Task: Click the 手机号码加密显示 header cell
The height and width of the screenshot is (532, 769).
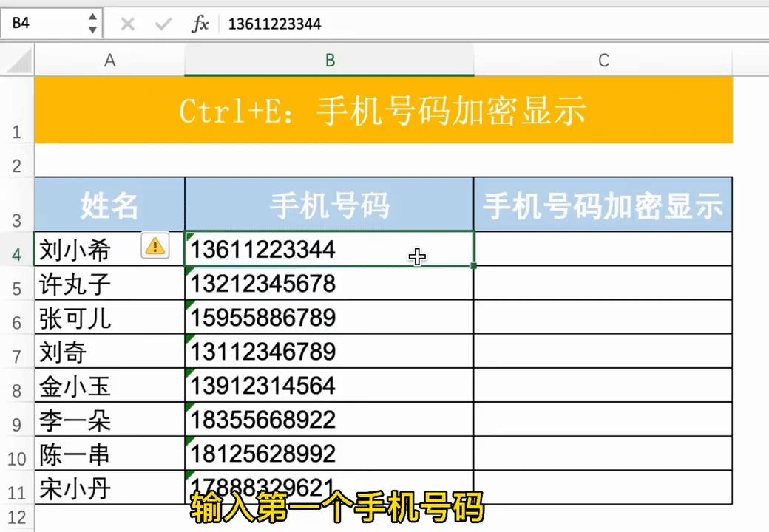Action: [603, 205]
